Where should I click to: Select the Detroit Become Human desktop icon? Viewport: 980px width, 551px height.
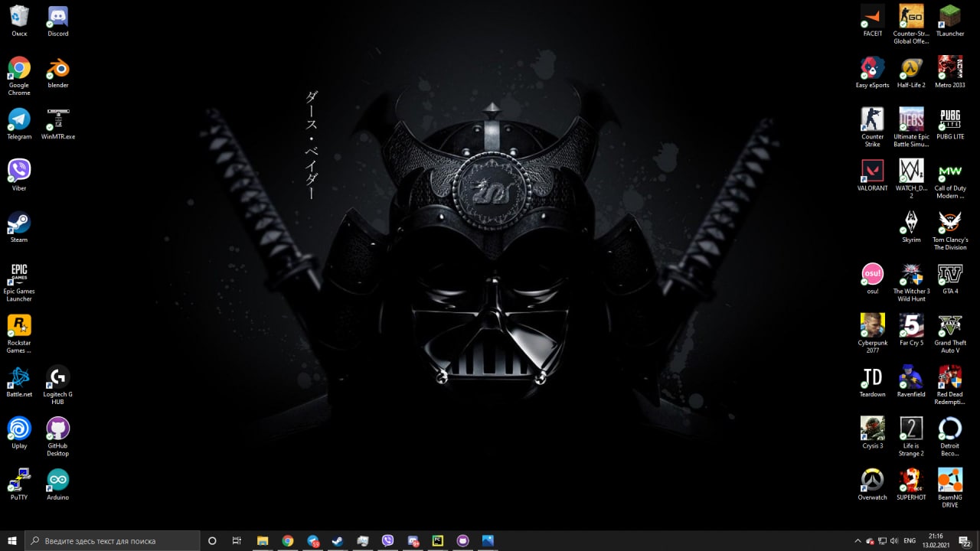[x=950, y=436]
